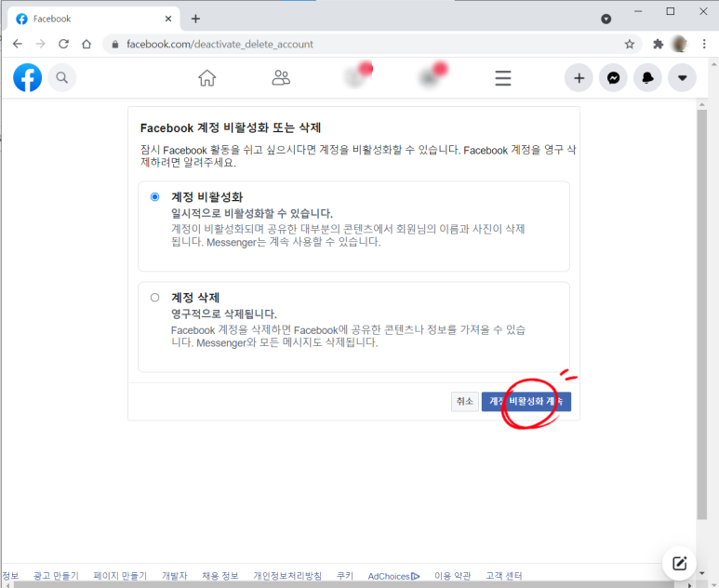Open the 개인정보처리방침 footer link
This screenshot has width=719, height=588.
[x=287, y=576]
